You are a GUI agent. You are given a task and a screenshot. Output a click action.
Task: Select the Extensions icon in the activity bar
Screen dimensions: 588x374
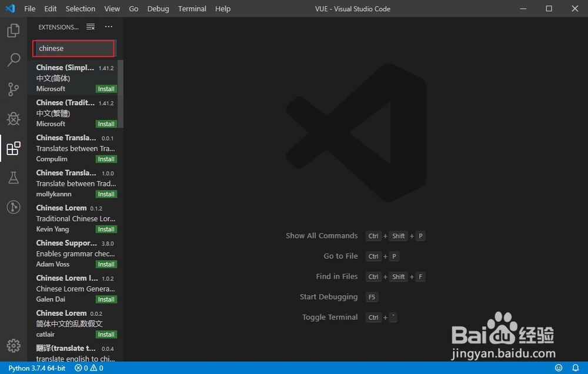click(x=14, y=148)
